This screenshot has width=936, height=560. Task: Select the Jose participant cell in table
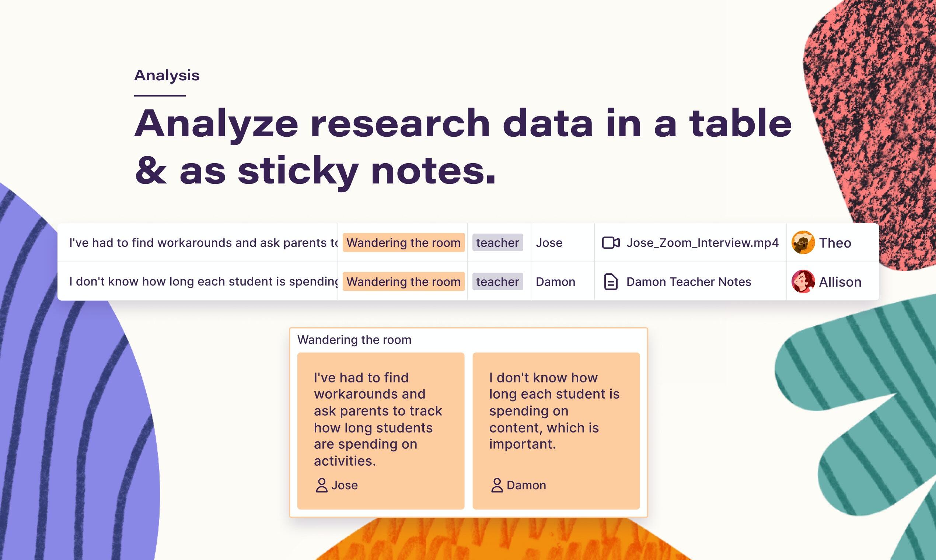click(x=562, y=243)
